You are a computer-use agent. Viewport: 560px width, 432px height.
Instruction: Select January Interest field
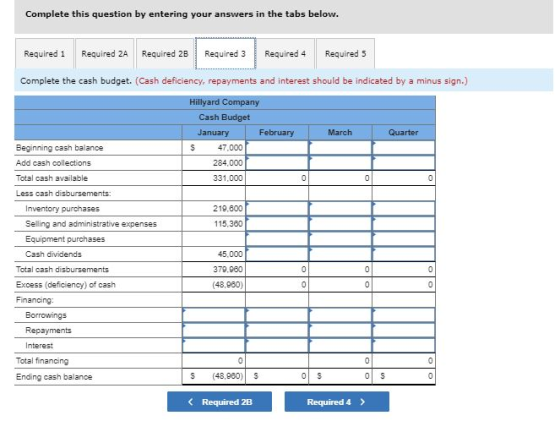click(214, 345)
